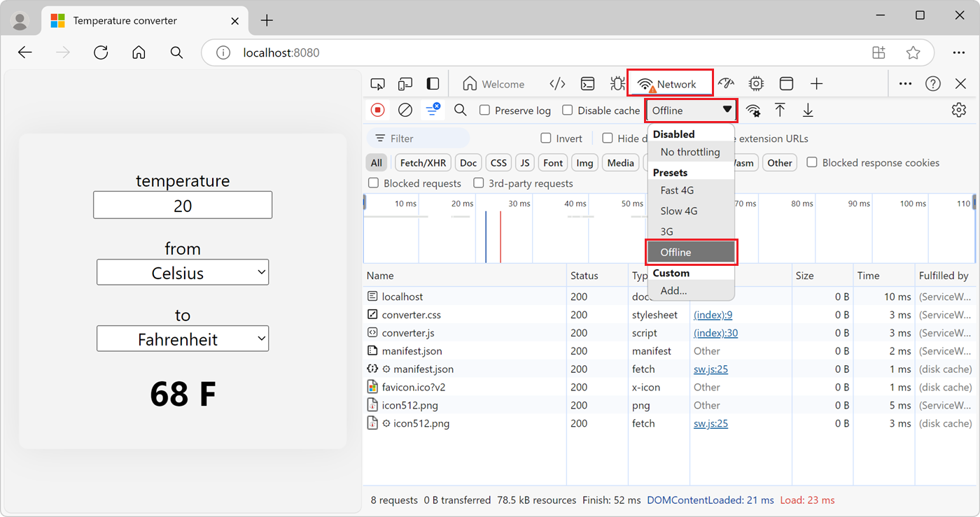Add page to favorites star
The image size is (980, 517).
(913, 52)
